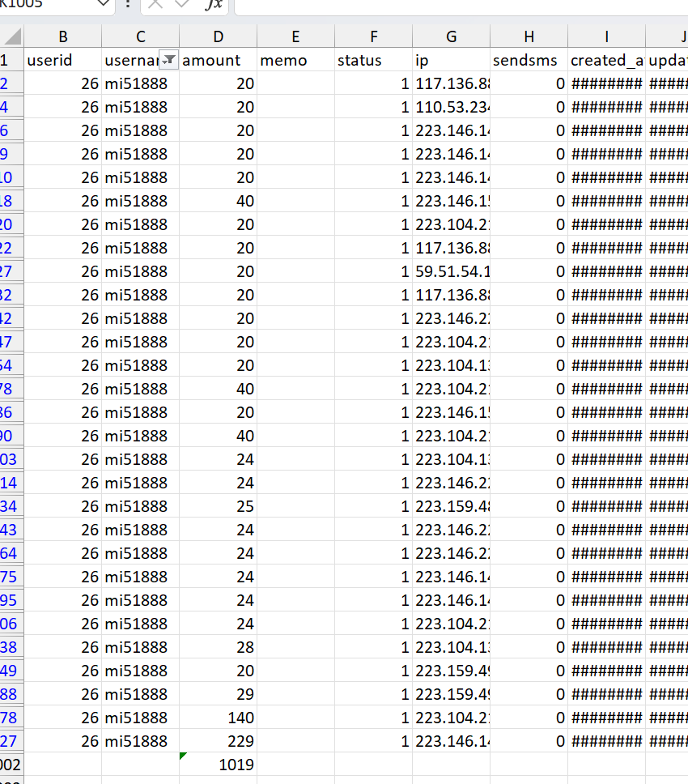Click the memo header cell
This screenshot has height=784, width=688.
[x=295, y=60]
